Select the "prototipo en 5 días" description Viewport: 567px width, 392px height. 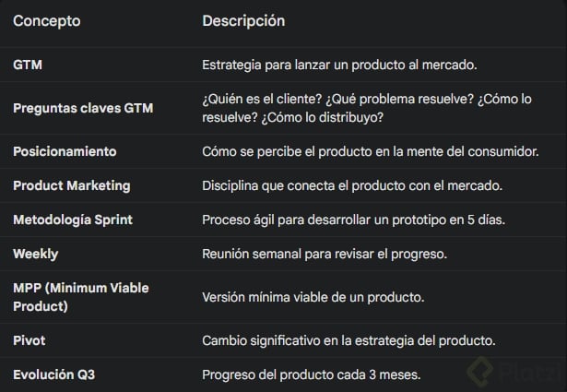352,220
